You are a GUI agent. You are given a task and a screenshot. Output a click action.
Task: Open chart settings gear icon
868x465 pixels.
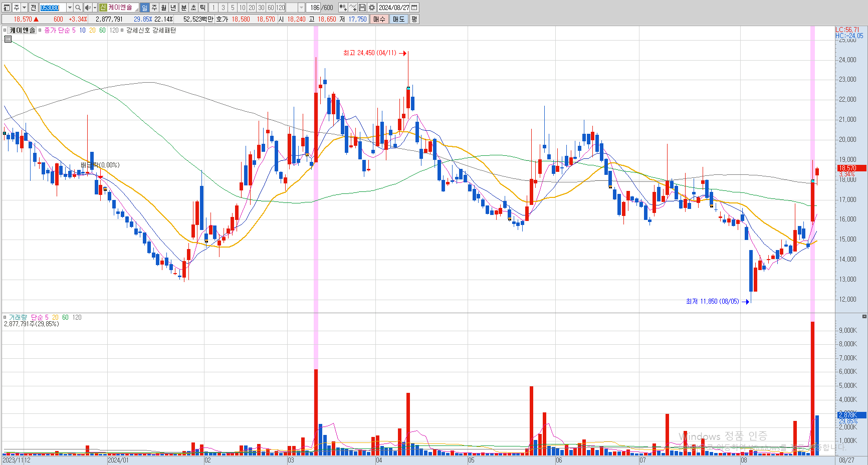pyautogui.click(x=372, y=8)
